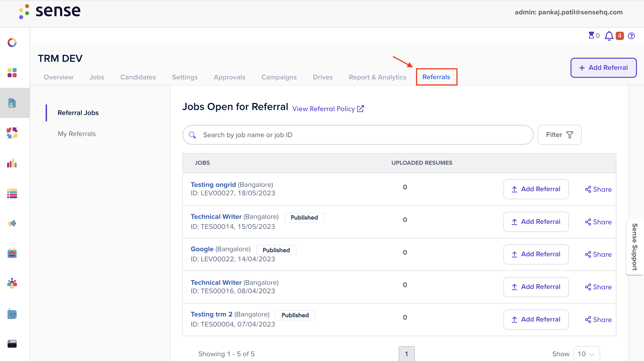Screen dimensions: 644x361
Task: Click the external link icon beside Referral Policy
Action: (x=361, y=109)
